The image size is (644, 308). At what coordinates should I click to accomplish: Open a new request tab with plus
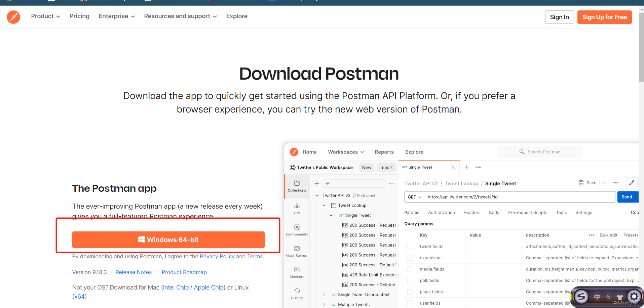point(467,167)
